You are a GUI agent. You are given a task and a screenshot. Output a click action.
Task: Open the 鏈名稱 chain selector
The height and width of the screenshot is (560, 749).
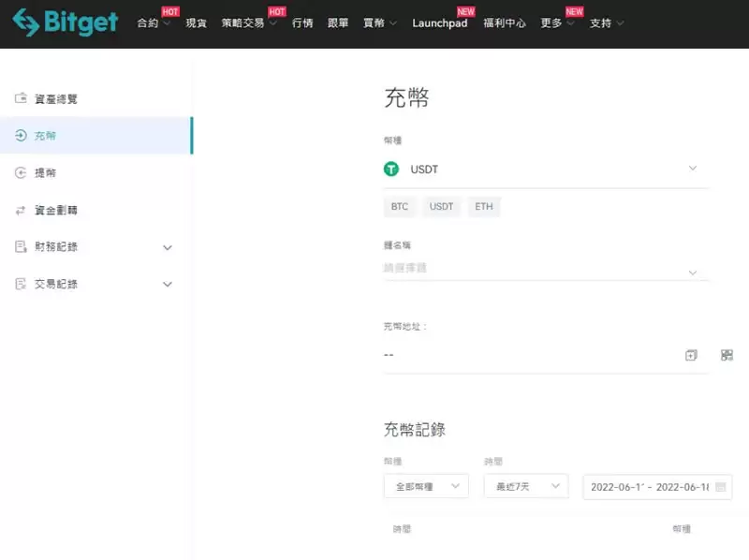[693, 273]
